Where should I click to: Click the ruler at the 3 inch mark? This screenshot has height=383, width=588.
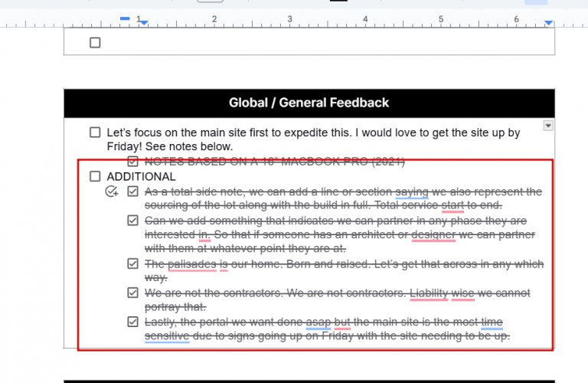pyautogui.click(x=289, y=20)
